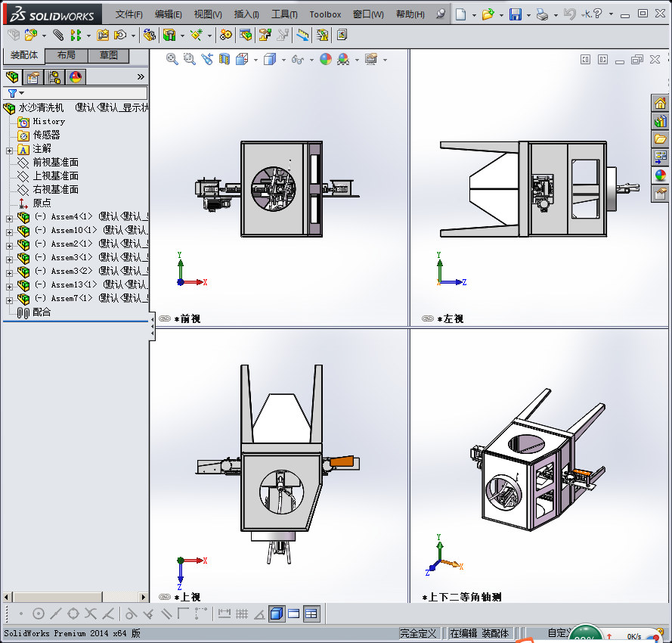Click the Exploded View icon
Screen dimensions: 672x643
pyautogui.click(x=265, y=35)
